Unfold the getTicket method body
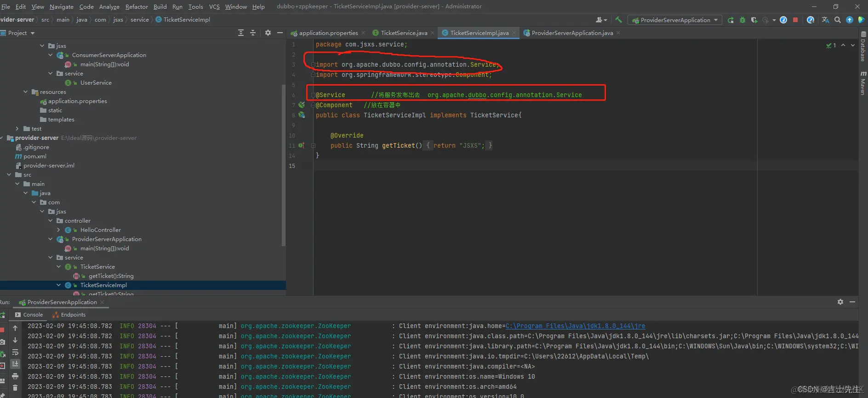Image resolution: width=868 pixels, height=398 pixels. coord(313,145)
